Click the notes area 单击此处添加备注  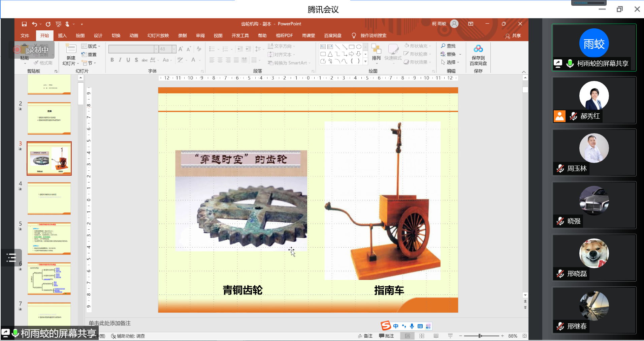click(110, 323)
